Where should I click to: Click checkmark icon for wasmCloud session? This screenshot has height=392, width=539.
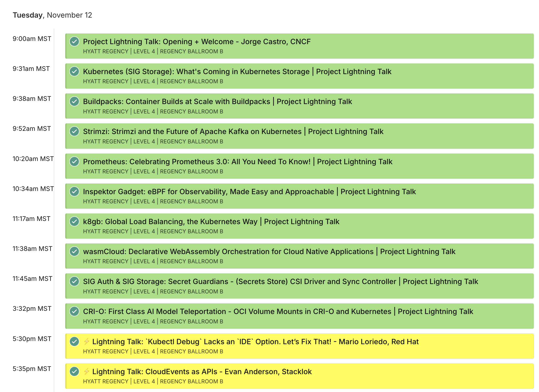pos(74,251)
